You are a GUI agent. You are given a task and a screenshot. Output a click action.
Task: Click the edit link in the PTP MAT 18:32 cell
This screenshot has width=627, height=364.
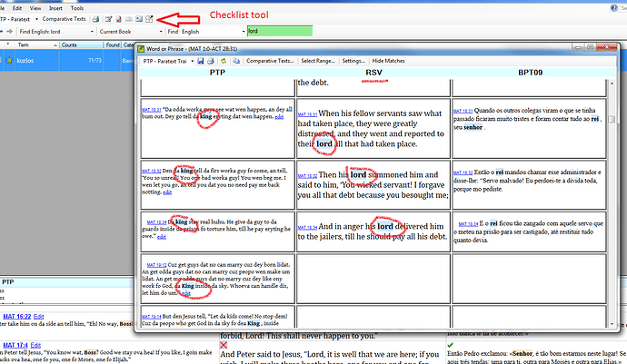pyautogui.click(x=167, y=192)
